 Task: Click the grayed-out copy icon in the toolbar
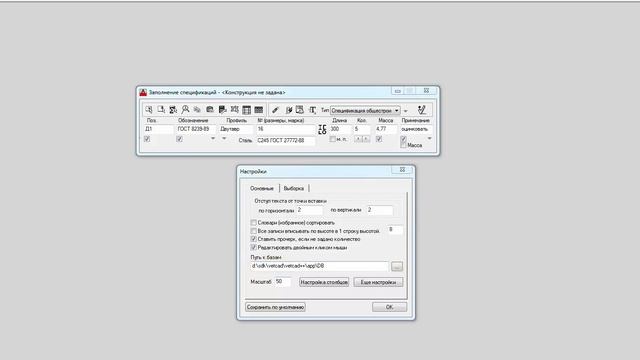pyautogui.click(x=197, y=110)
